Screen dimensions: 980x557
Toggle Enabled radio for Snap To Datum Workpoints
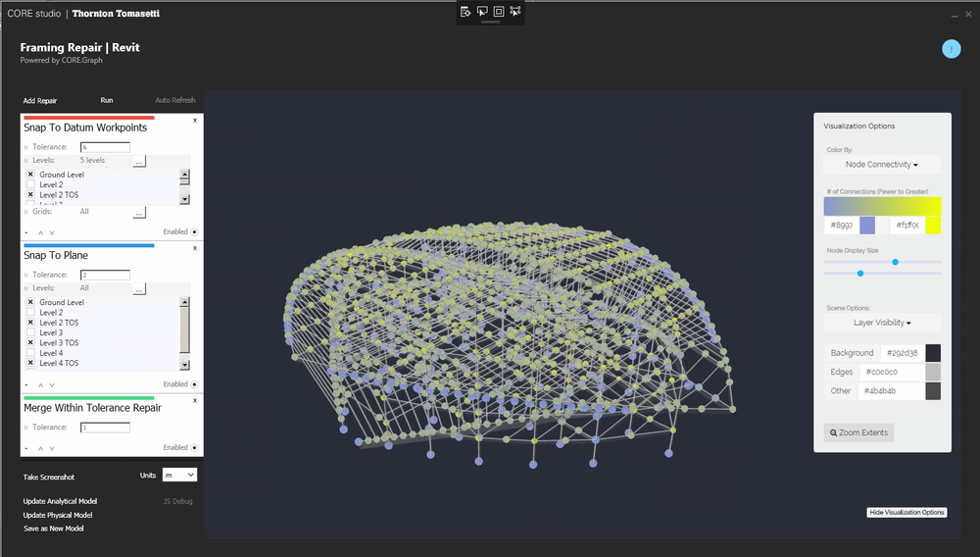tap(194, 232)
